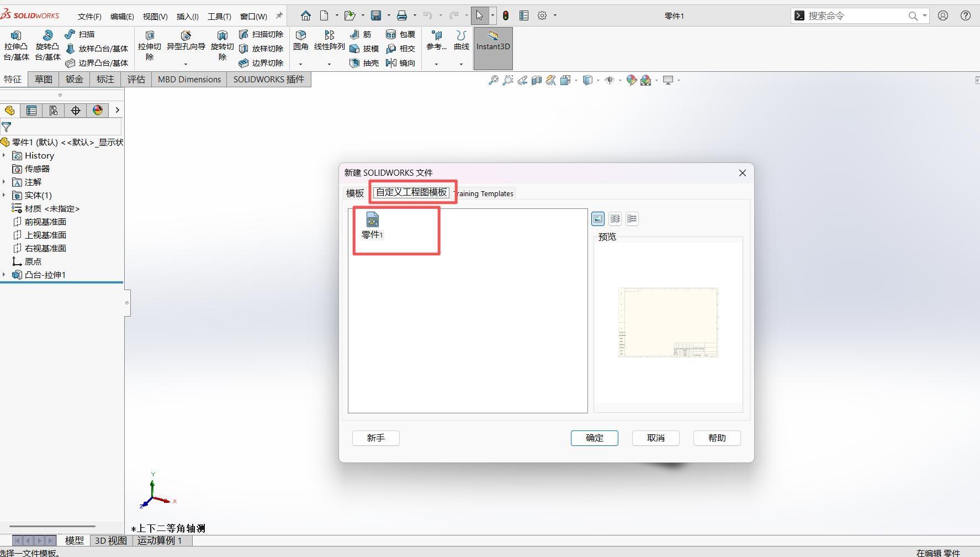Click the Extruded Boss/Base (拉伸凸台/基体) tool

(x=16, y=46)
